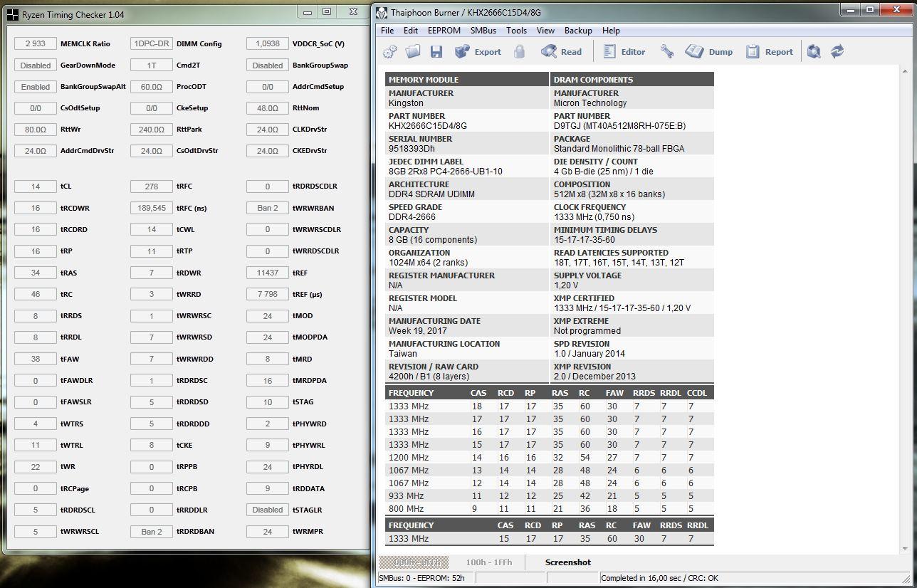Screen dimensions: 917x588
Task: Click the RttNom 48.0Ω field
Action: [268, 107]
